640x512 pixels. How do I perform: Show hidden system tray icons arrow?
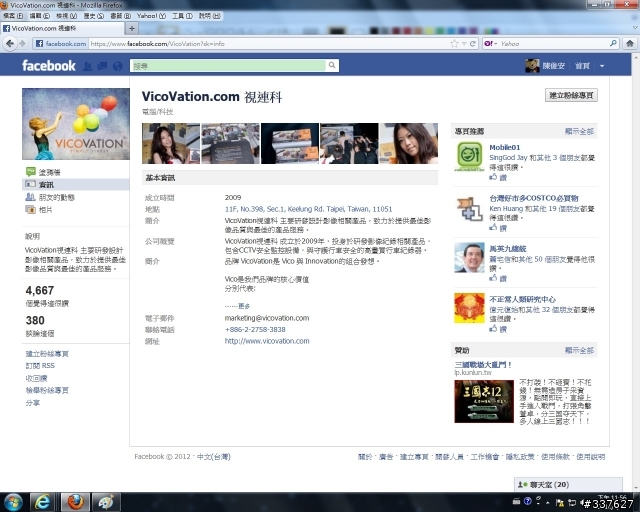point(547,503)
